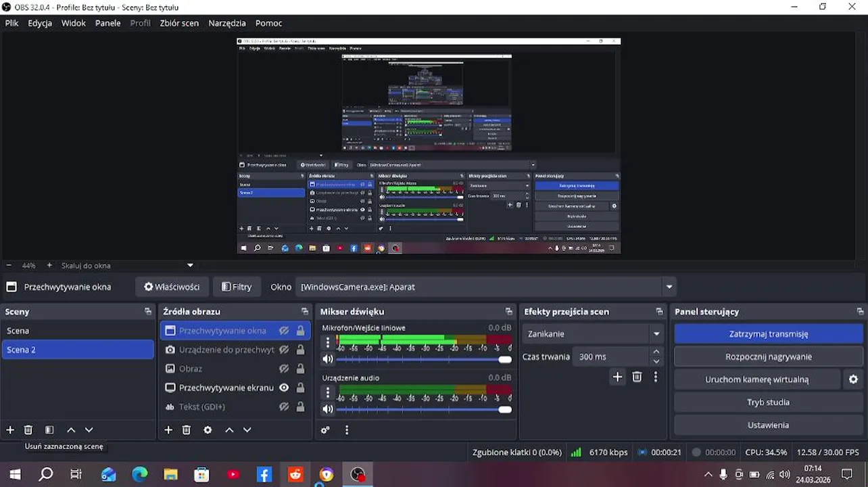Undock the Źródła obrazu panel
Viewport: 868px width, 487px height.
(305, 311)
